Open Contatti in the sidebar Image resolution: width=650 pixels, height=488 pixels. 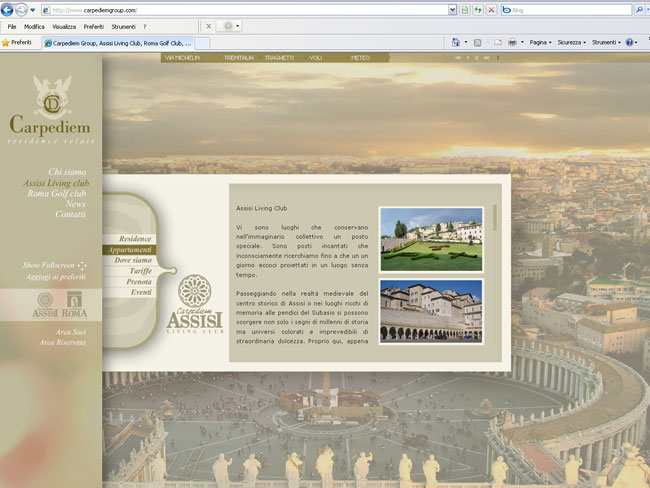pos(70,214)
